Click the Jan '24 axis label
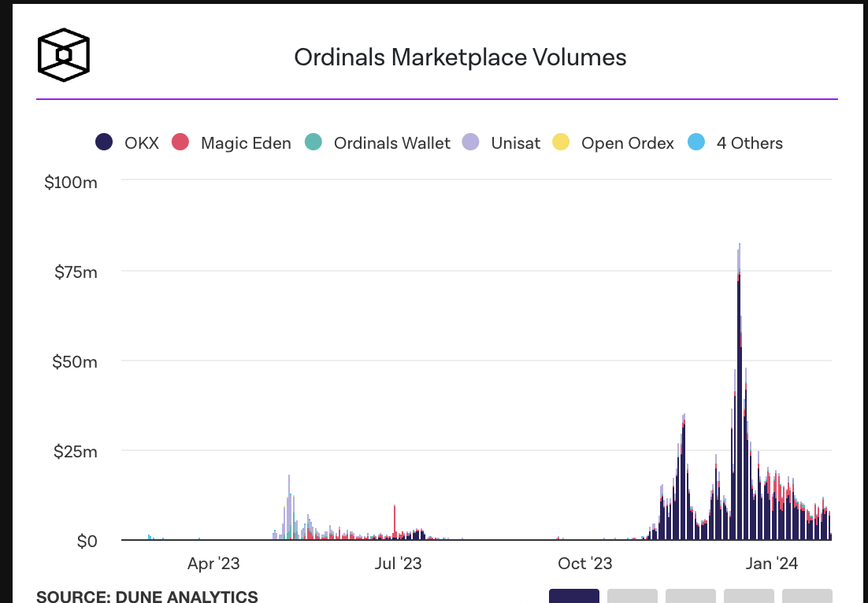Viewport: 868px width, 603px height. point(771,564)
